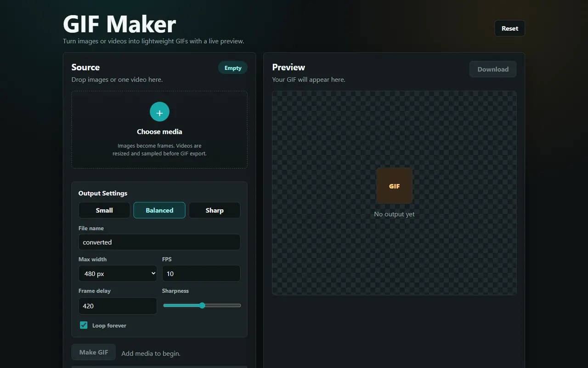Focus the File name field containing converted
This screenshot has width=588, height=368.
click(x=159, y=242)
